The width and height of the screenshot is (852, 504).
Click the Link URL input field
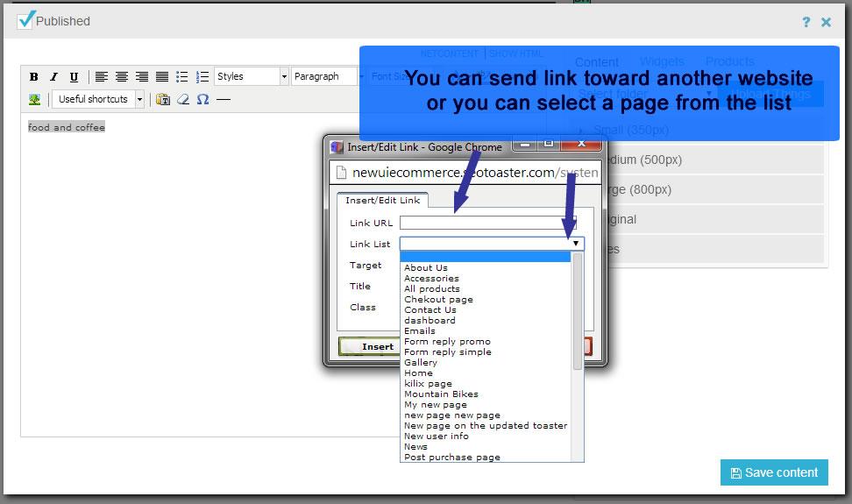coord(488,223)
